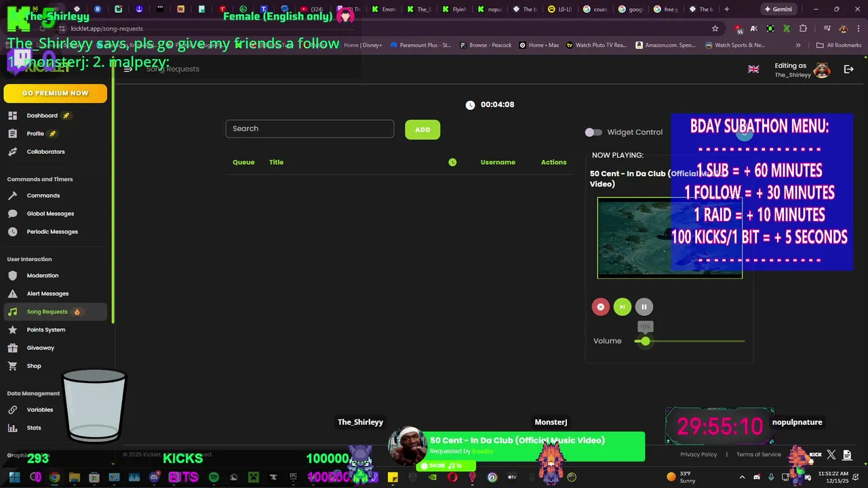Open the Privacy Policy link

click(x=698, y=455)
